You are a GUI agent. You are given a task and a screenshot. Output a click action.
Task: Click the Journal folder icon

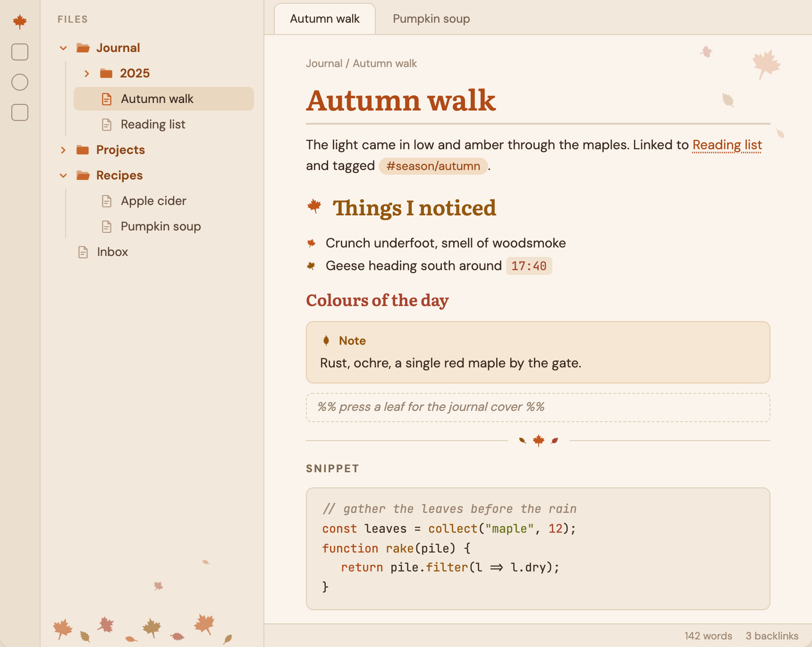pyautogui.click(x=83, y=48)
